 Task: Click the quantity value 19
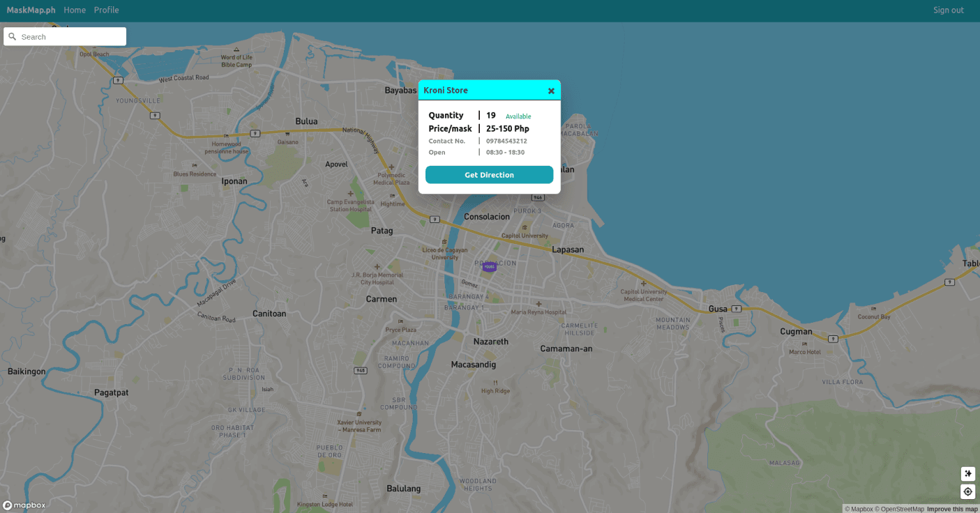[490, 115]
